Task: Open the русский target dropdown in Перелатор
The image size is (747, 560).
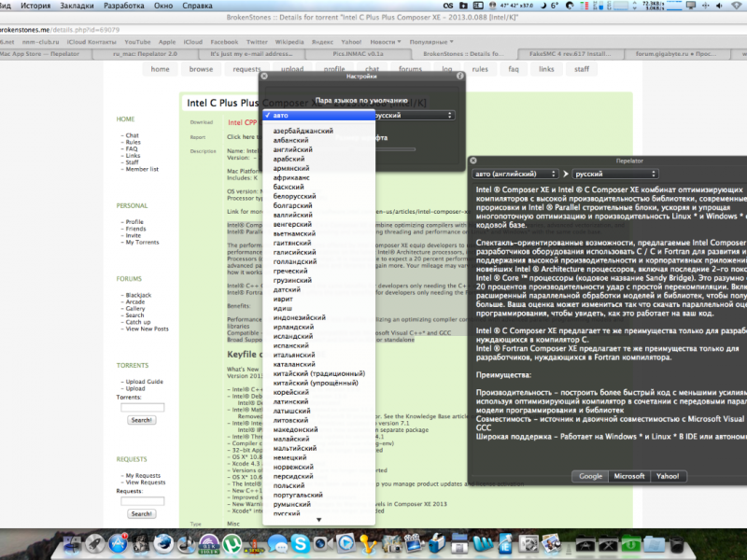Action: (615, 174)
